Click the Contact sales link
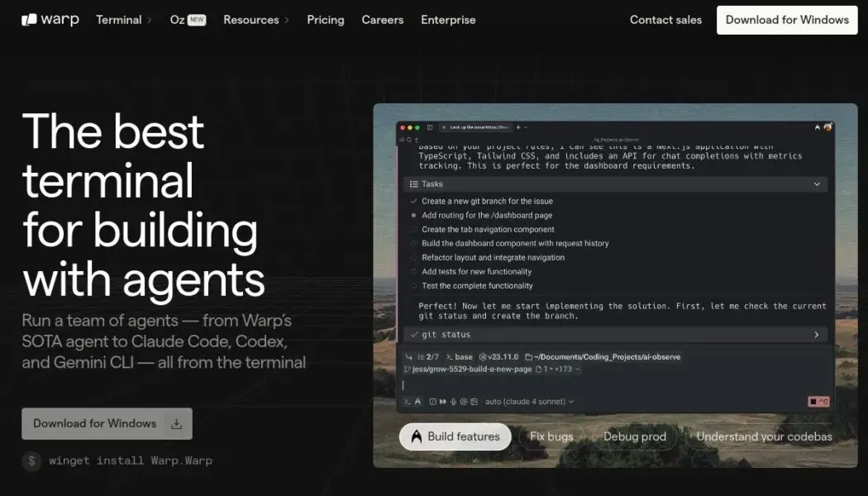Image resolution: width=868 pixels, height=496 pixels. coord(665,20)
